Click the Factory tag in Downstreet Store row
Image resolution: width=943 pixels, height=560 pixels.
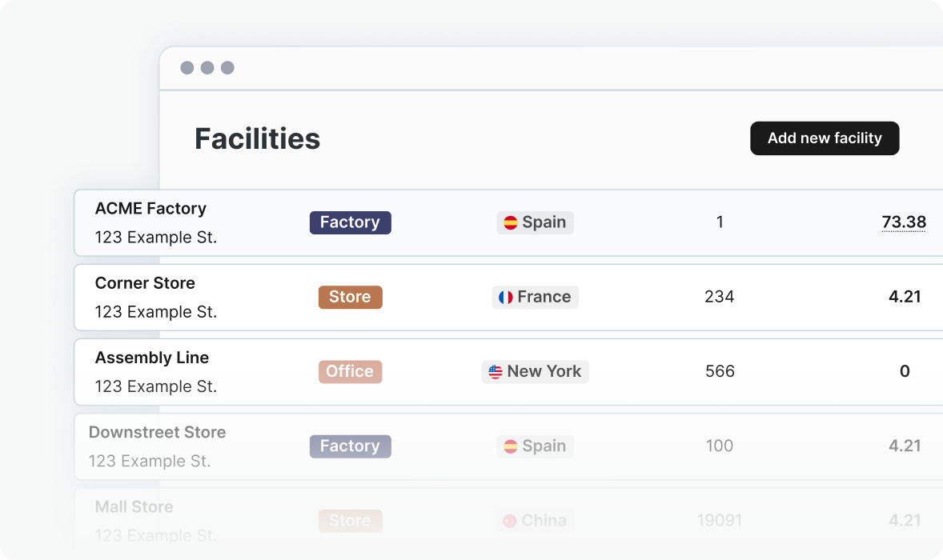[350, 446]
